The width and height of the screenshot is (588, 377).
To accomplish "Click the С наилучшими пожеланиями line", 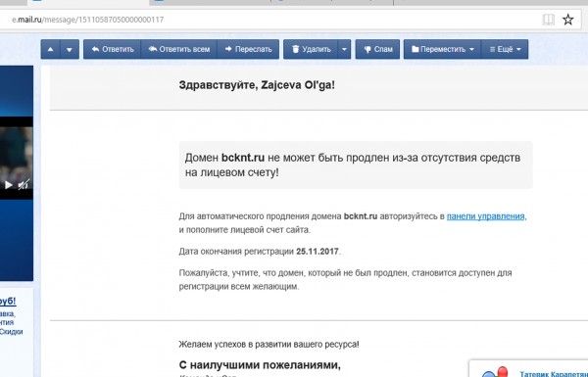I will 260,364.
